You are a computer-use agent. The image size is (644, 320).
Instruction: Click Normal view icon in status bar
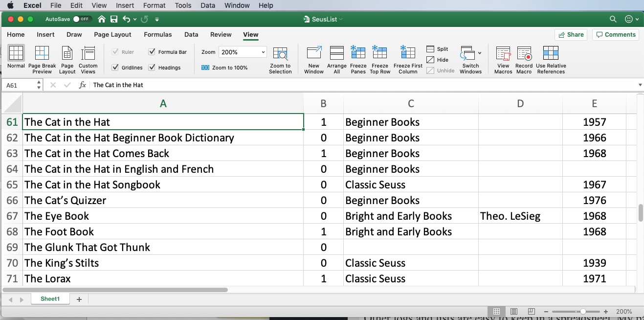click(496, 311)
